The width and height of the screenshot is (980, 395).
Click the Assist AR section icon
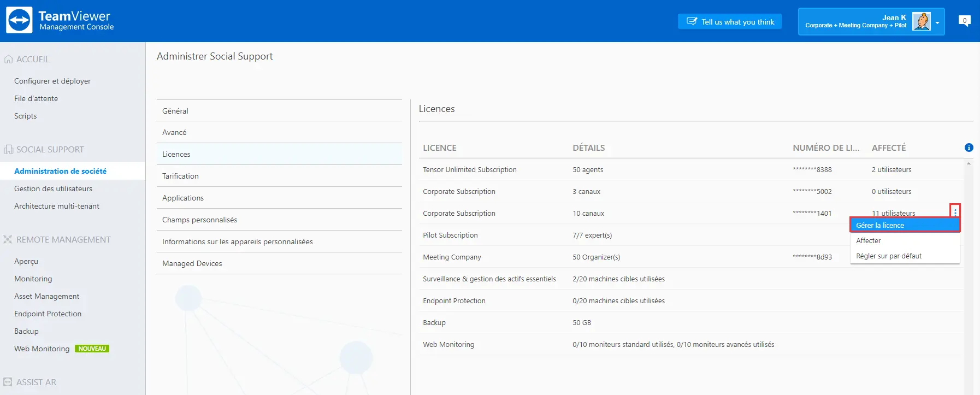tap(8, 382)
